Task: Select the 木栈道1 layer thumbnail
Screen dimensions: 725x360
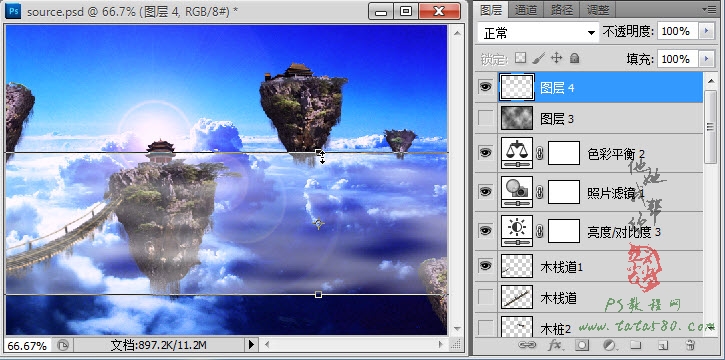Action: 517,266
